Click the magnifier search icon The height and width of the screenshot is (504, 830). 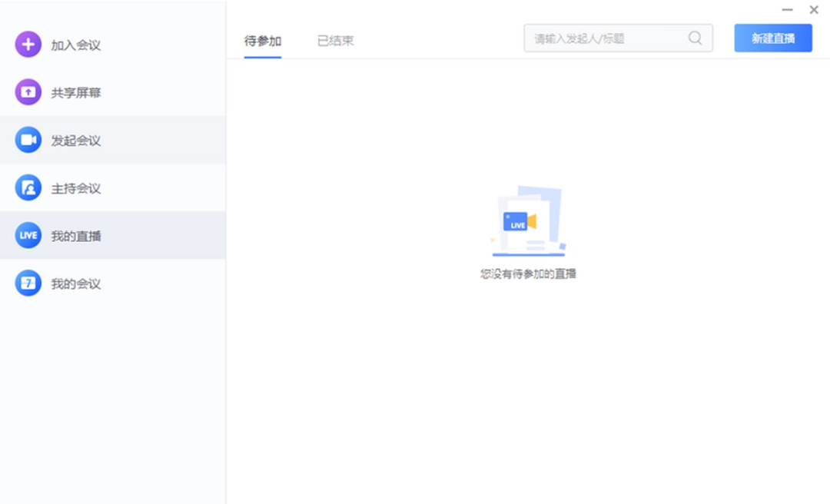click(695, 38)
